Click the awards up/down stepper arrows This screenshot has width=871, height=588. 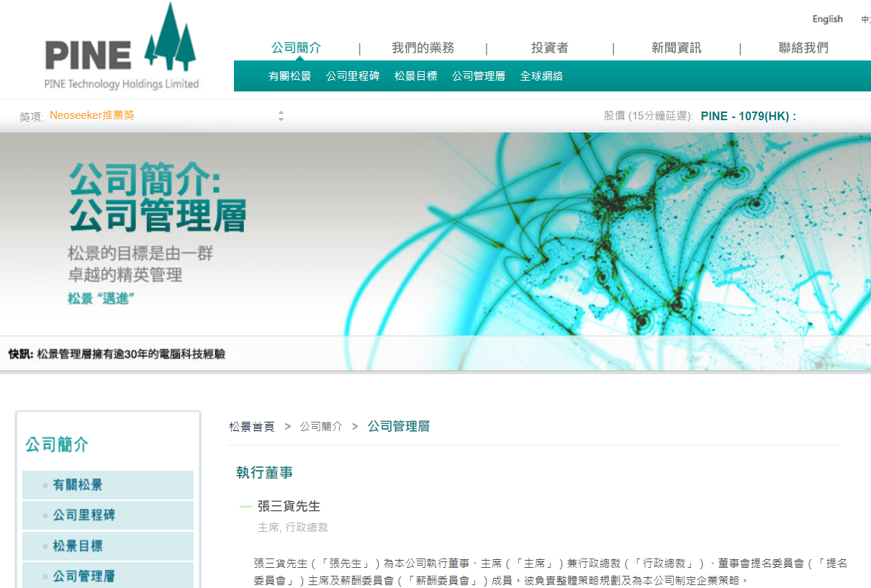pyautogui.click(x=281, y=116)
